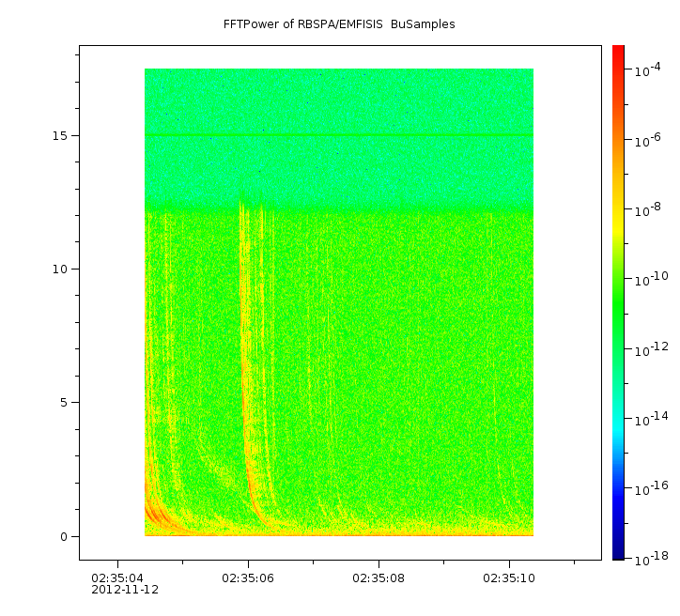Click the colorbar label 10^-4

pos(647,69)
